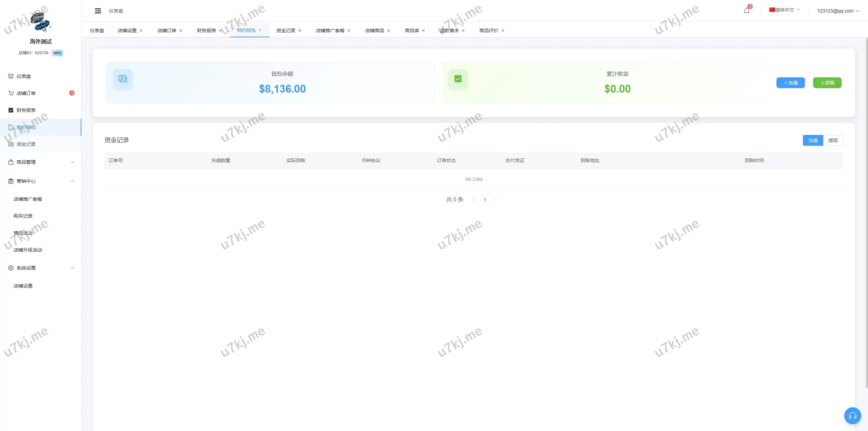The image size is (868, 431).
Task: Click the green 提现 withdraw button
Action: [827, 83]
